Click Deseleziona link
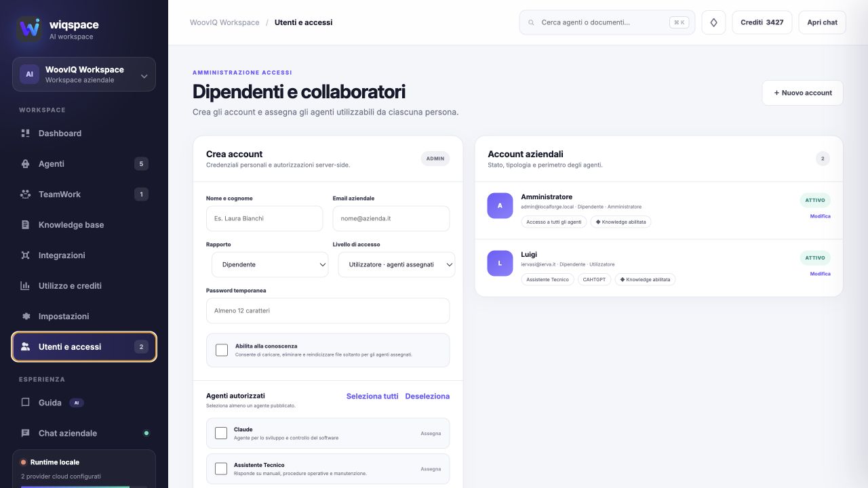 pyautogui.click(x=427, y=396)
